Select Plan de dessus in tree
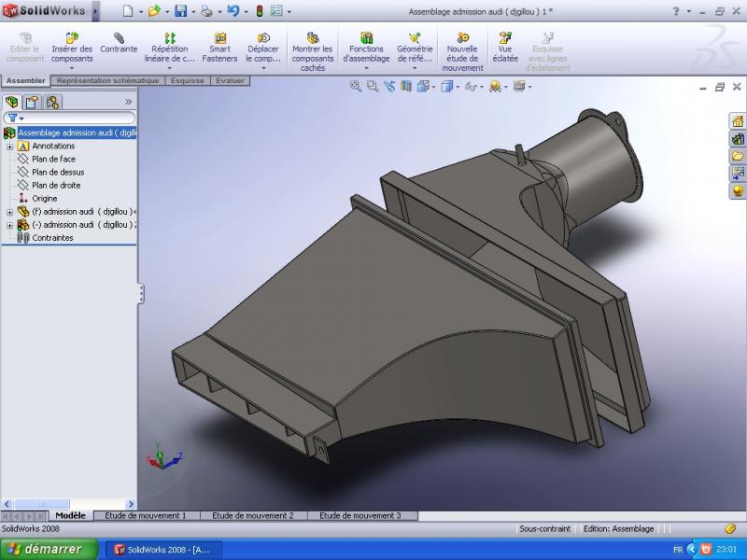747x560 pixels. 58,172
